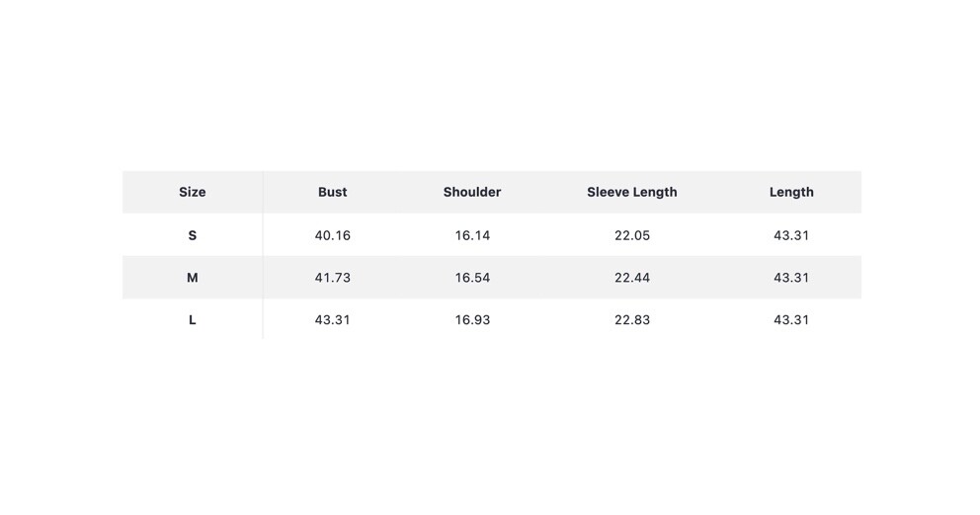Click length value 43.31 in M row
980x515 pixels.
click(x=791, y=278)
